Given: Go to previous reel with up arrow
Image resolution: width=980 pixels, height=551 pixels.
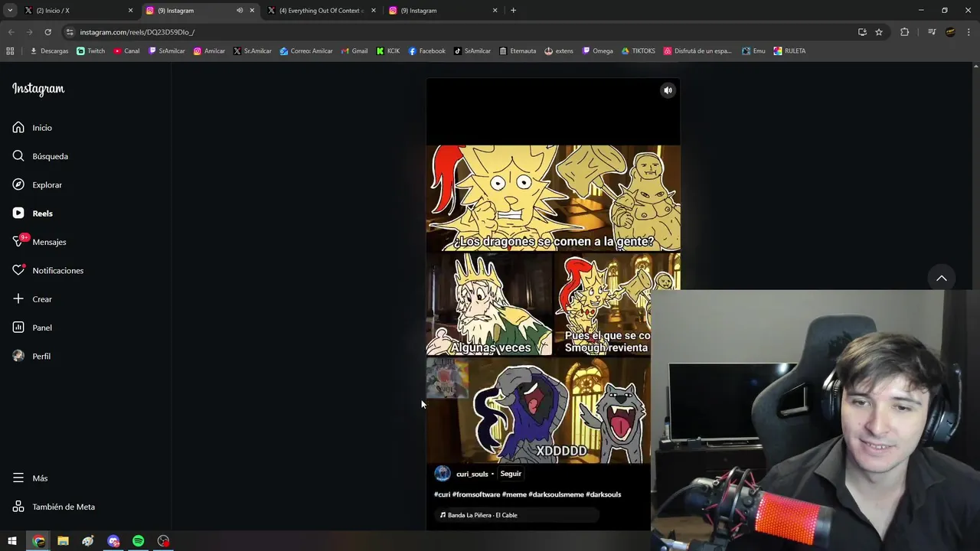Looking at the screenshot, I should coord(942,278).
